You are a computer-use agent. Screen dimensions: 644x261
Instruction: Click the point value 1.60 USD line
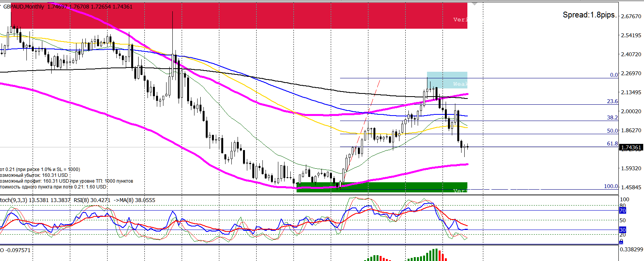(x=53, y=187)
